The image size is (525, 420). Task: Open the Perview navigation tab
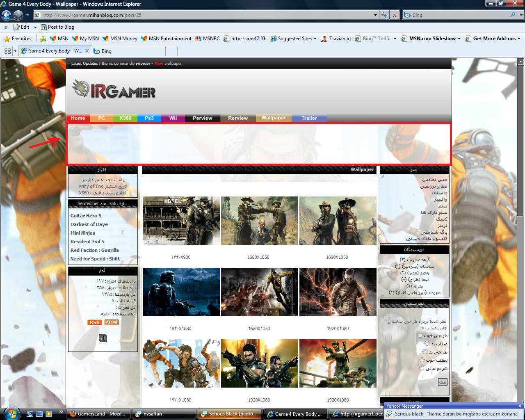click(203, 118)
